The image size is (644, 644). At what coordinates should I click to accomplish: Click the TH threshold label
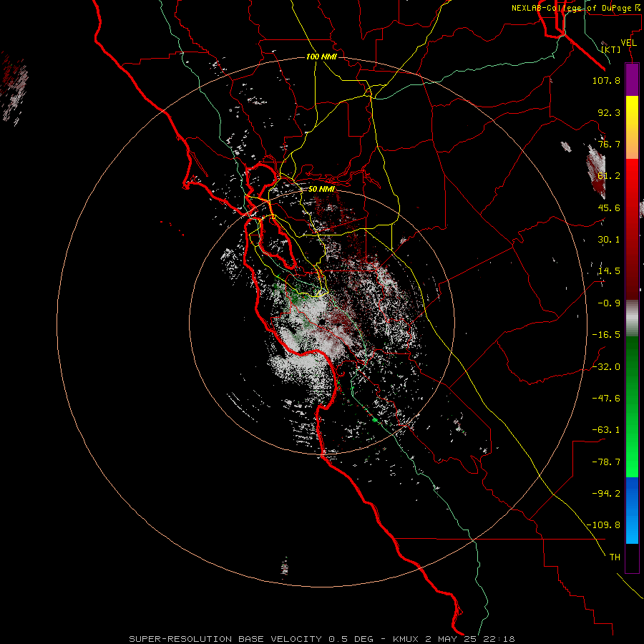(x=615, y=557)
